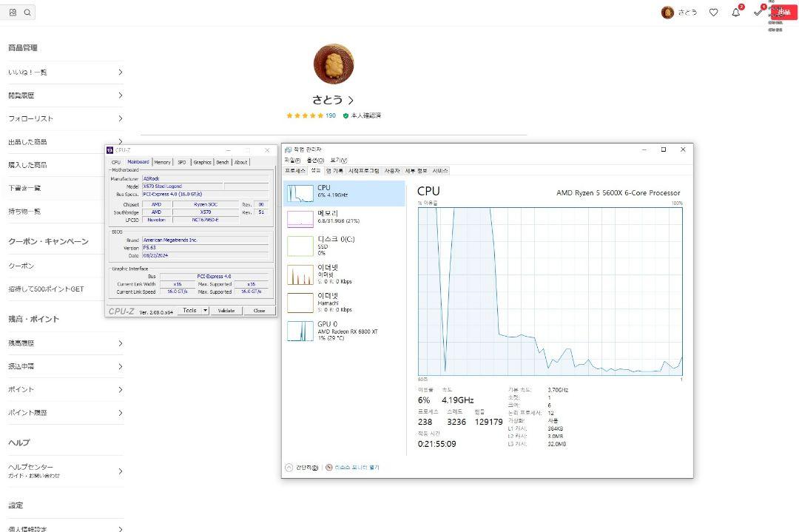Click the Validate button in CPU-Z
799x532 pixels.
click(x=226, y=310)
